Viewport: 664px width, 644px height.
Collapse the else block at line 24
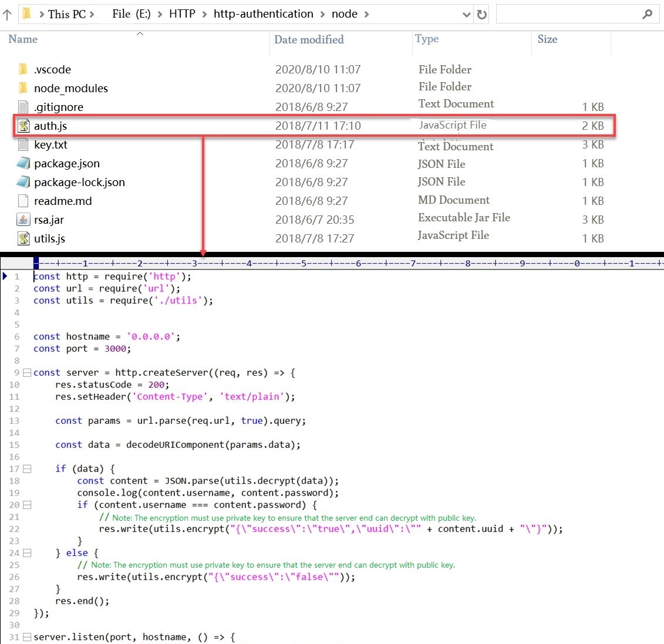pos(26,552)
